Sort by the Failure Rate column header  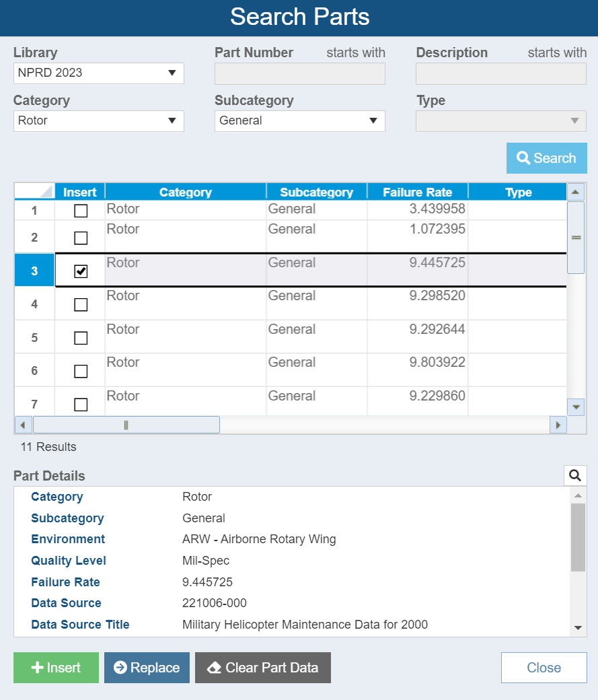click(x=417, y=193)
